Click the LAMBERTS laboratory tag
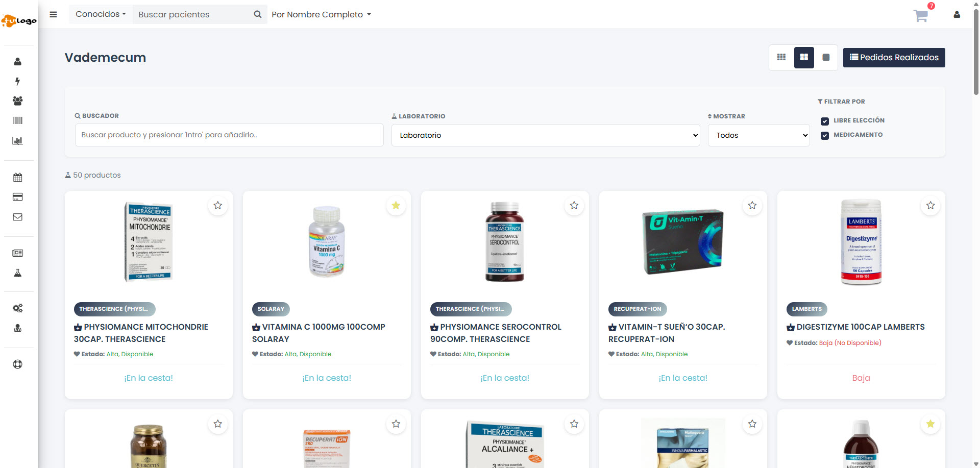 (x=807, y=309)
